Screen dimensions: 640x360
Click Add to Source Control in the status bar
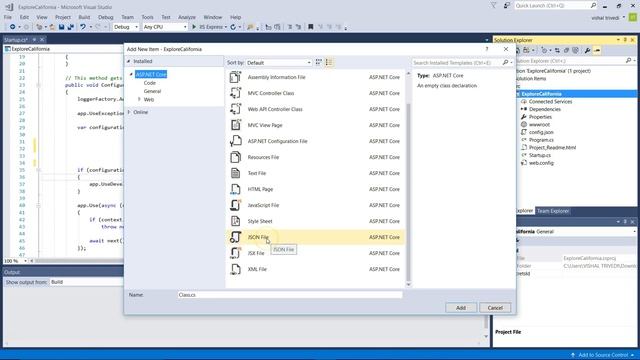coord(602,355)
